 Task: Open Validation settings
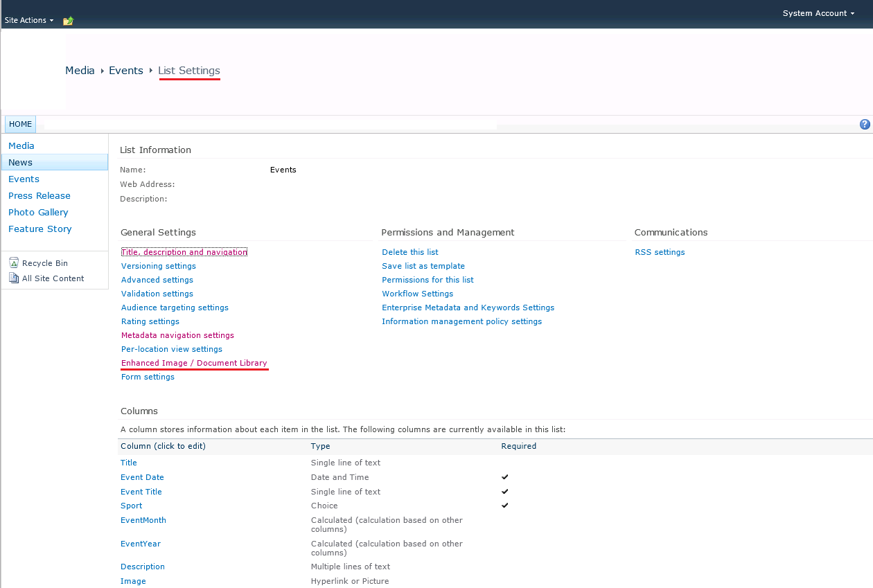coord(157,294)
